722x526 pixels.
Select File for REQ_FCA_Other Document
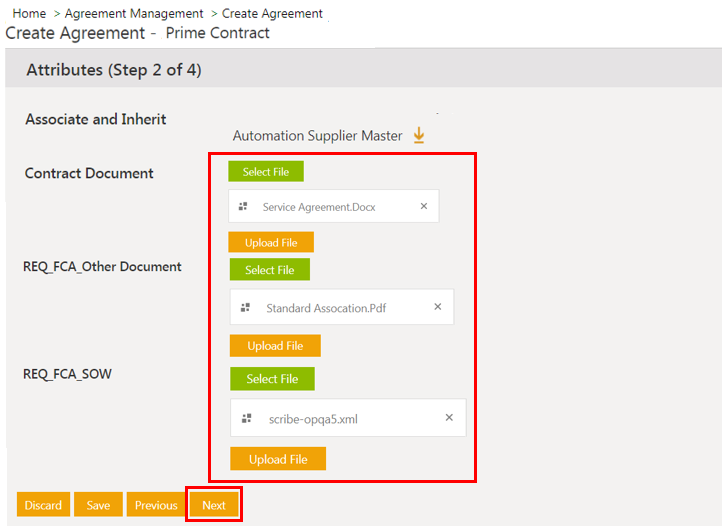coord(270,270)
